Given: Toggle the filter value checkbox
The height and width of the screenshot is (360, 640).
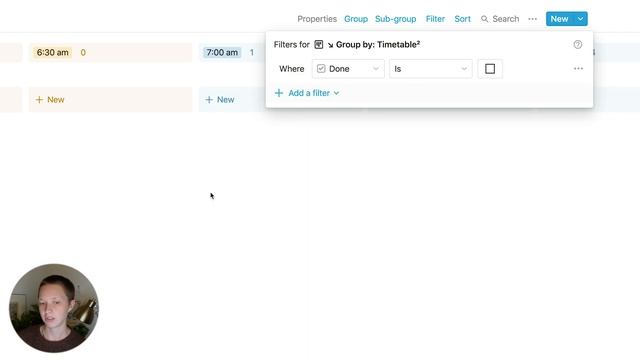Looking at the screenshot, I should [x=490, y=69].
